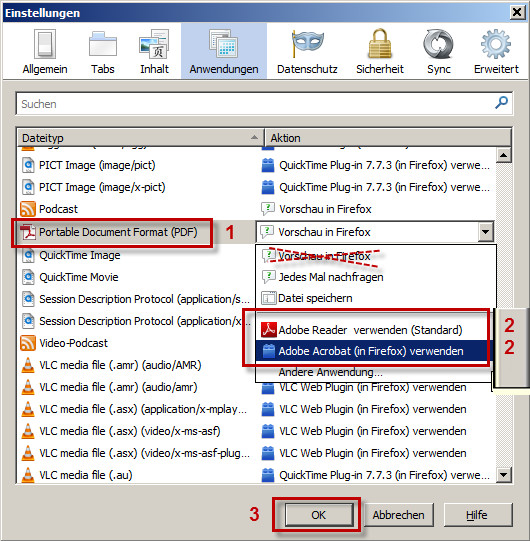Confirm with the OK button
530x541 pixels.
(x=319, y=515)
